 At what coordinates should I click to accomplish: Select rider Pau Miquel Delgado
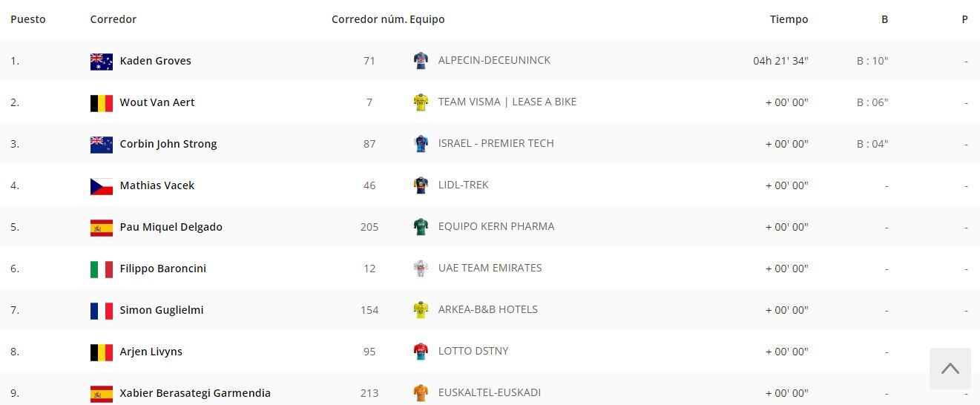[171, 227]
